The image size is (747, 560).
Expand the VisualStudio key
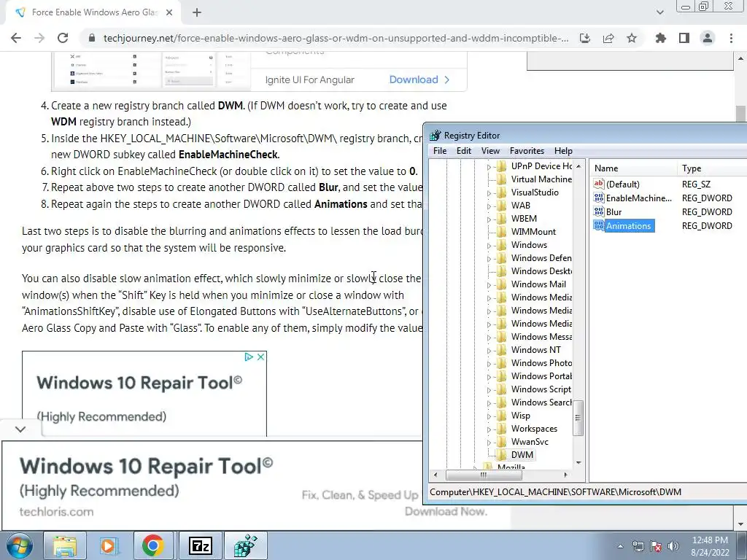pos(489,193)
